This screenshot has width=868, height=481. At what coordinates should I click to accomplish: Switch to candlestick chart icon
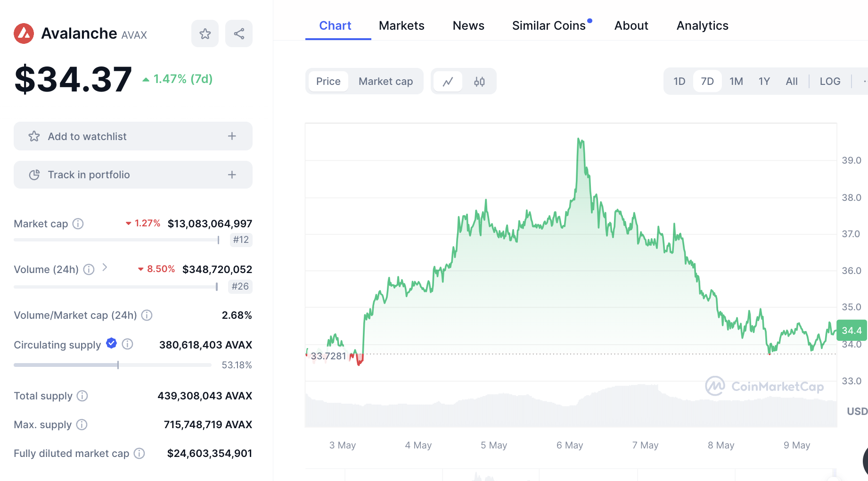pos(479,82)
